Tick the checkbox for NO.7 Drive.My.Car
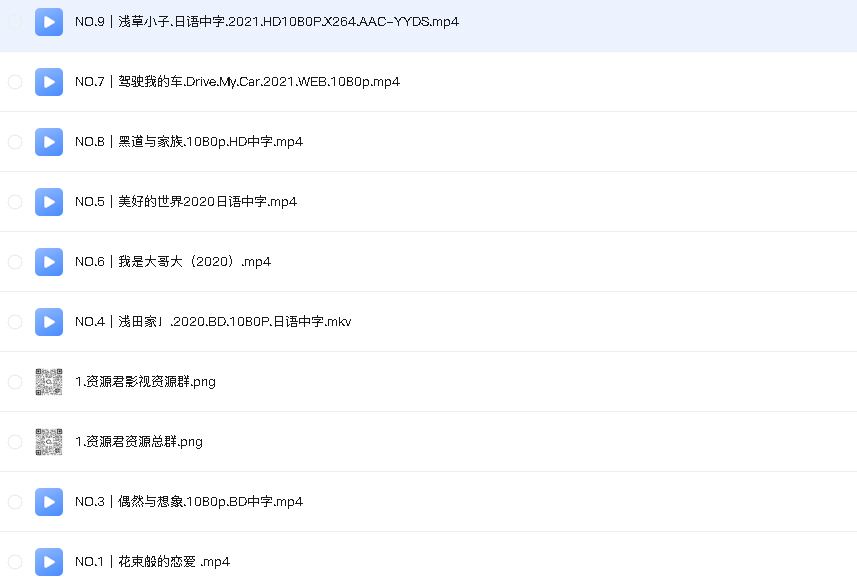Image resolution: width=857 pixels, height=587 pixels. [15, 82]
